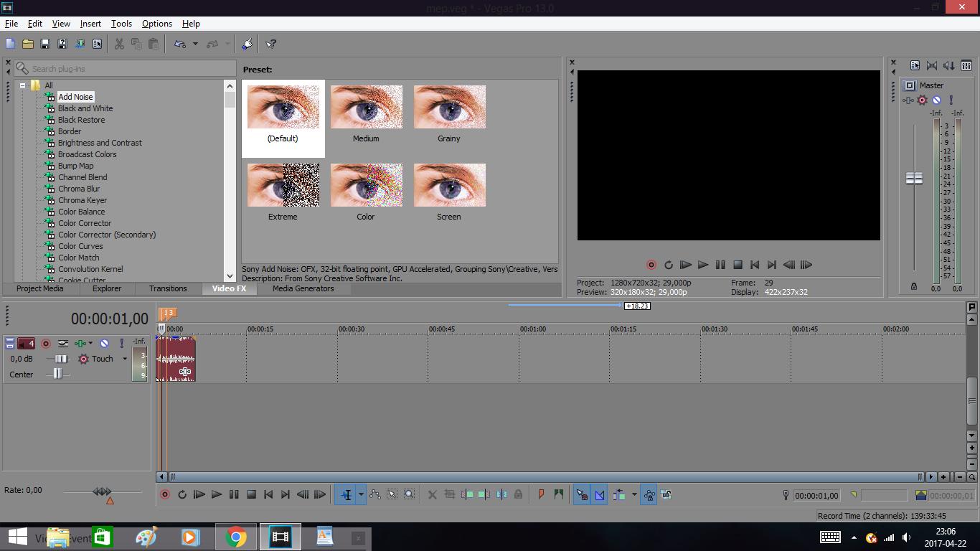Insert a marker using the flag icon
The height and width of the screenshot is (551, 980).
(541, 494)
